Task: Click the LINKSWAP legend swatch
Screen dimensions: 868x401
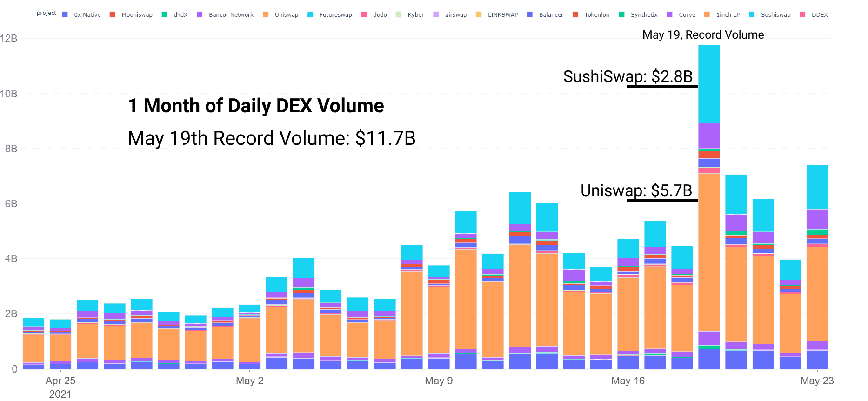Action: pyautogui.click(x=479, y=14)
